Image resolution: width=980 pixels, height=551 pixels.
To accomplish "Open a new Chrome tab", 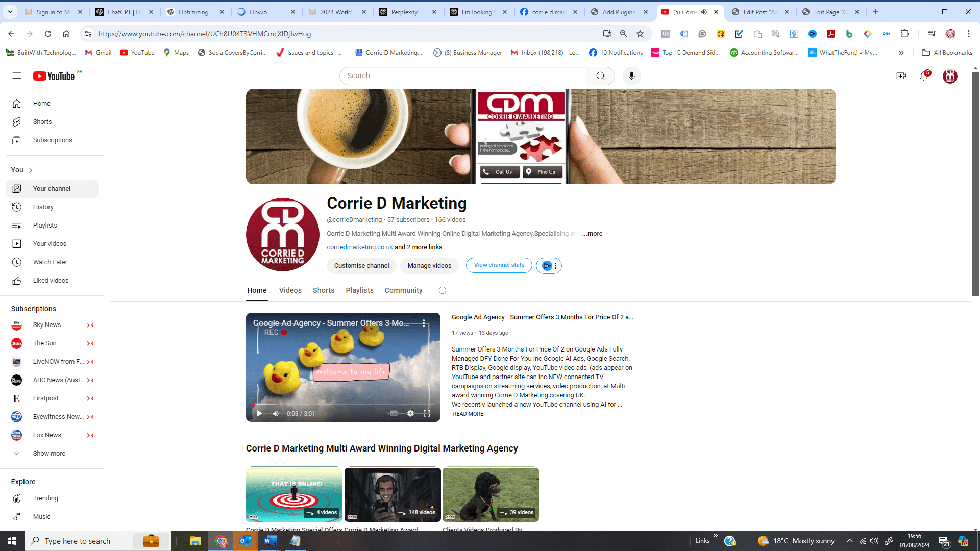I will (875, 12).
